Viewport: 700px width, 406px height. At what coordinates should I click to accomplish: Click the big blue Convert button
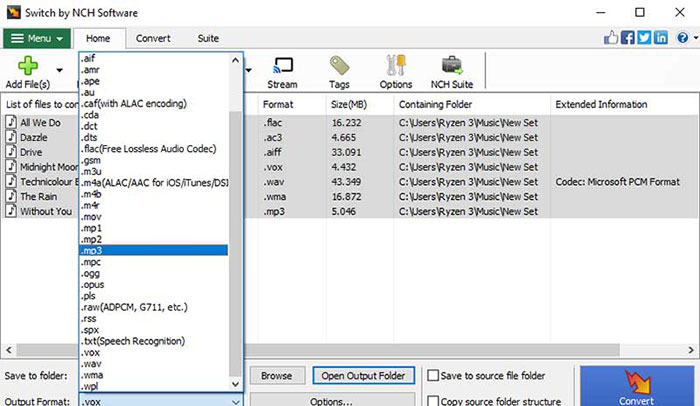637,386
